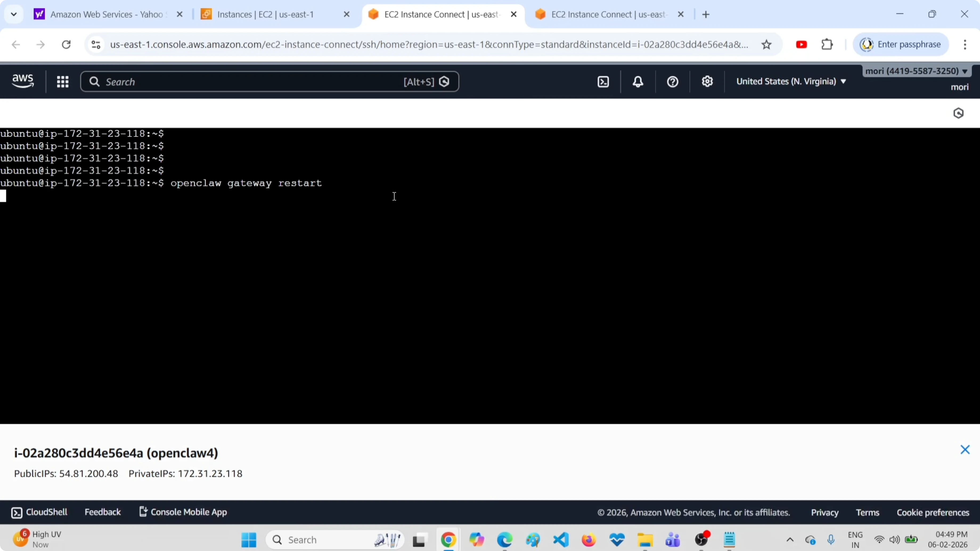Click the Enter passphrase extension icon

click(x=900, y=44)
